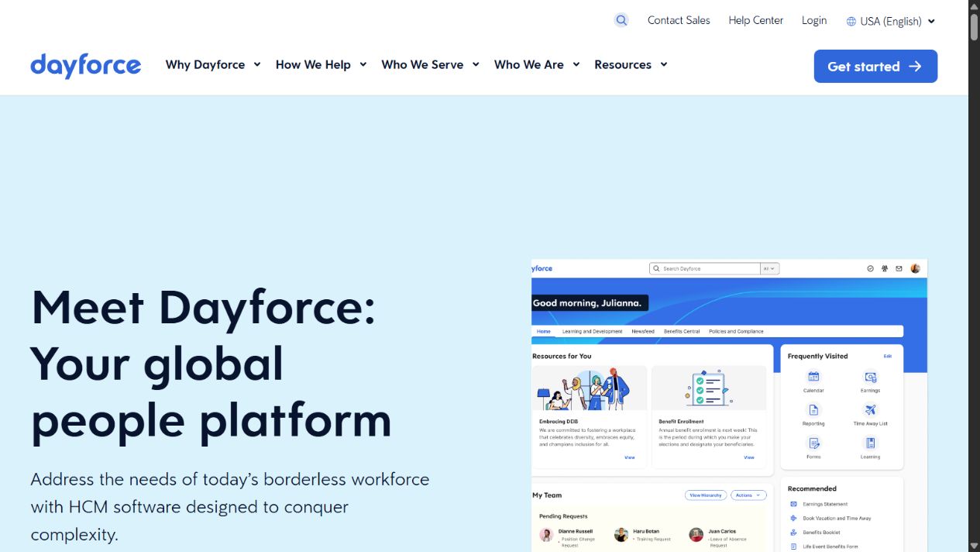The image size is (980, 552).
Task: Click the Benefit Enrollment checklist illustration
Action: (709, 388)
